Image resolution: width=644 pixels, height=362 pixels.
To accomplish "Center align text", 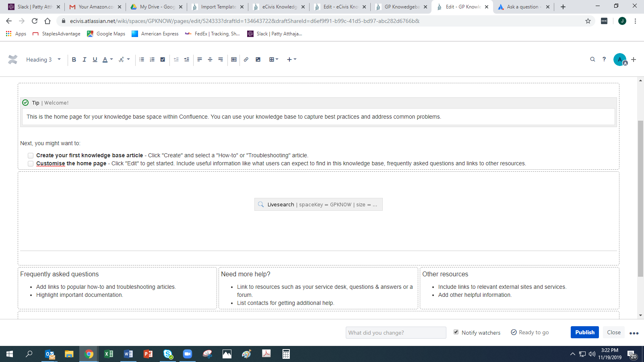I will pos(210,60).
